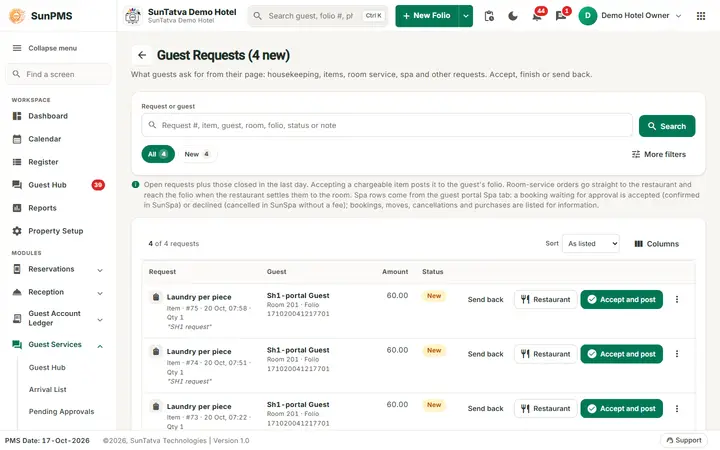Click the Collapse menu hamburger icon
Viewport: 720px width, 450px height.
click(17, 48)
